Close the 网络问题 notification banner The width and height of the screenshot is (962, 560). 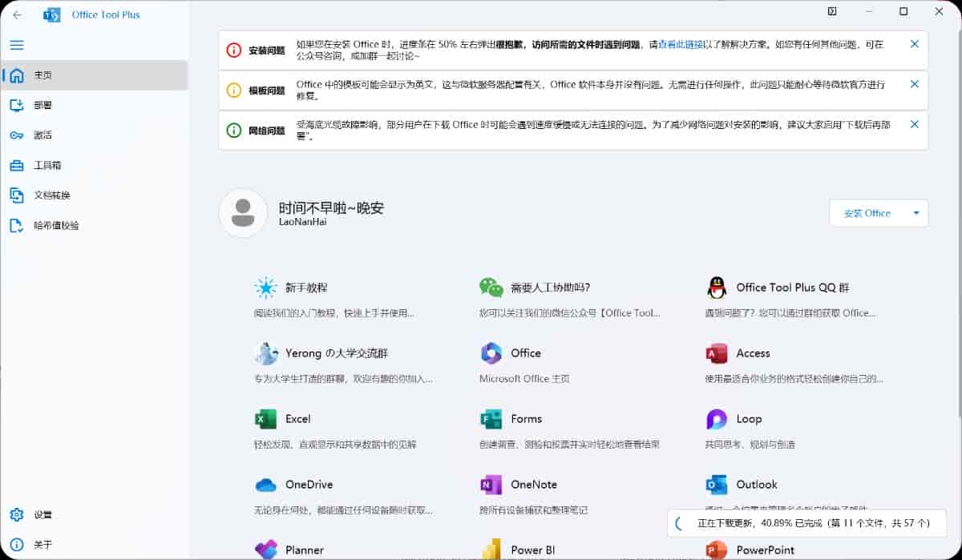pos(914,124)
